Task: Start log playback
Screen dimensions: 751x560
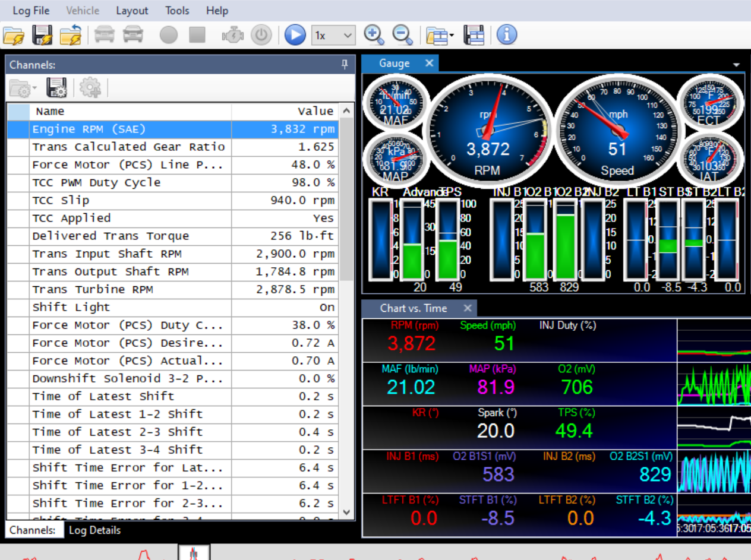Action: 295,34
